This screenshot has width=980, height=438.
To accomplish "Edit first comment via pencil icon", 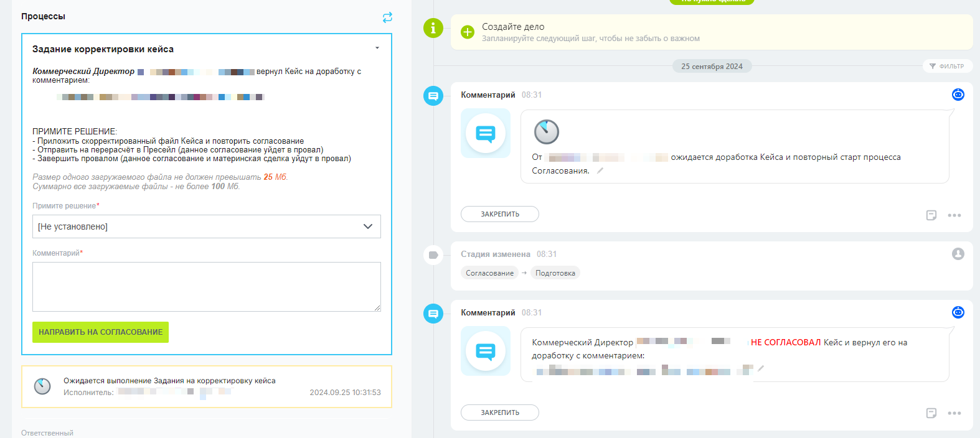I will (600, 170).
